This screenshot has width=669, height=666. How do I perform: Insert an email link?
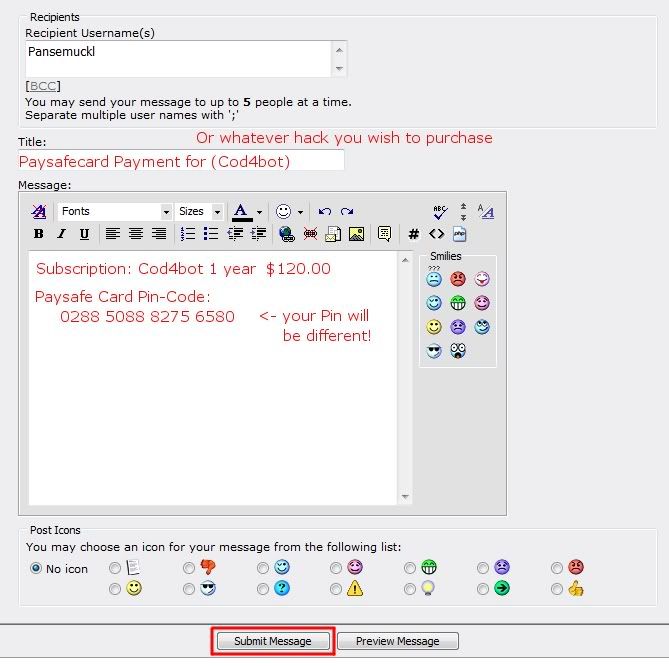coord(333,234)
